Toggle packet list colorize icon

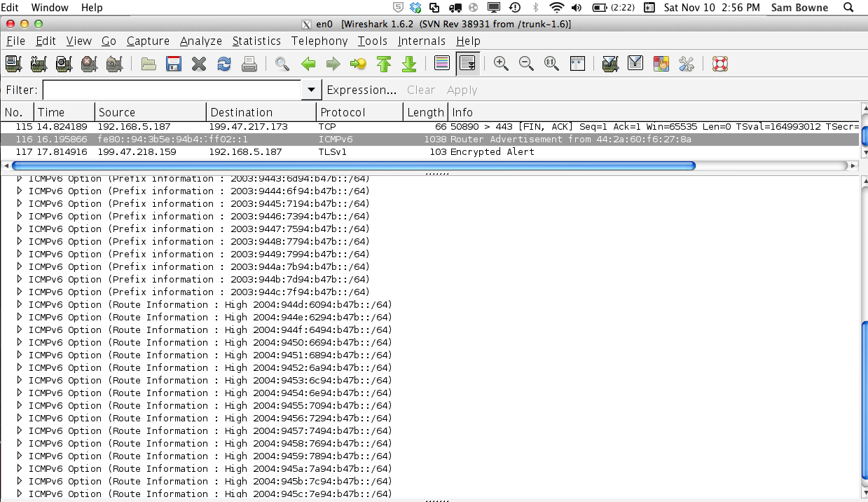[x=442, y=65]
